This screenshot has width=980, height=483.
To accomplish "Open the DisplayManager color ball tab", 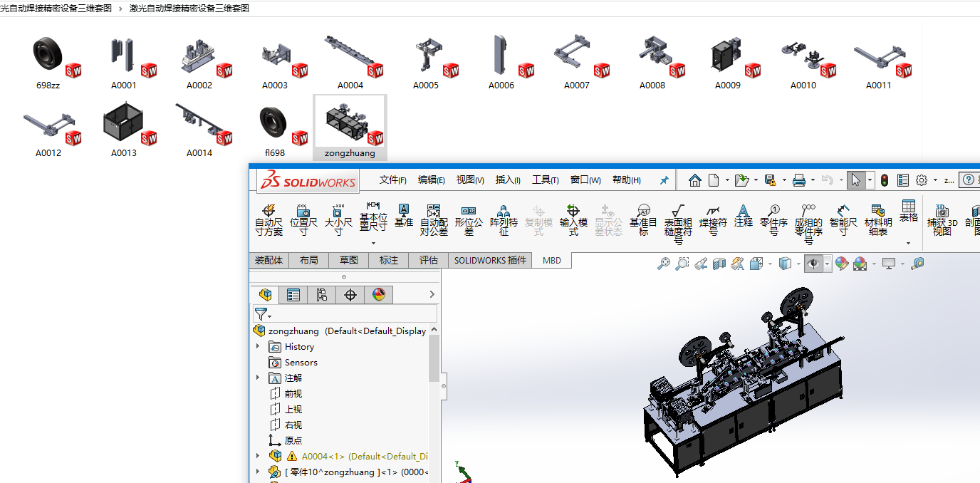I will pos(379,295).
